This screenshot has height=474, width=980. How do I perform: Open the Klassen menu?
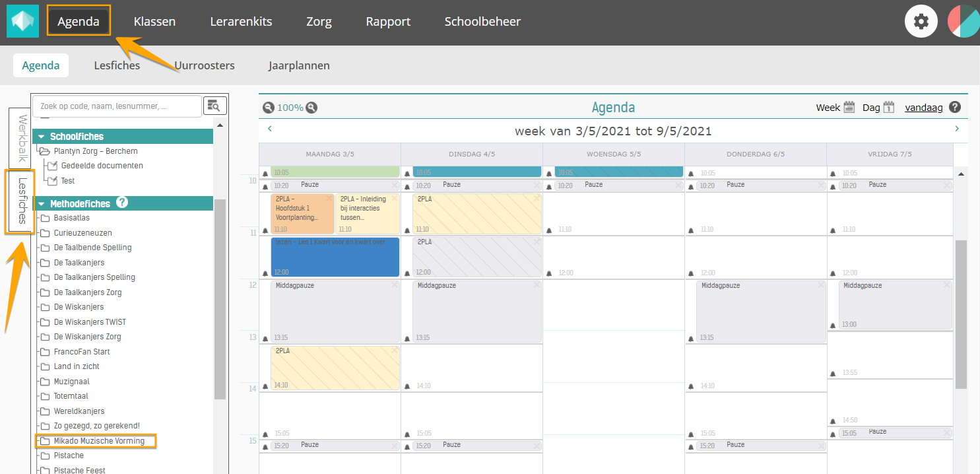tap(154, 22)
